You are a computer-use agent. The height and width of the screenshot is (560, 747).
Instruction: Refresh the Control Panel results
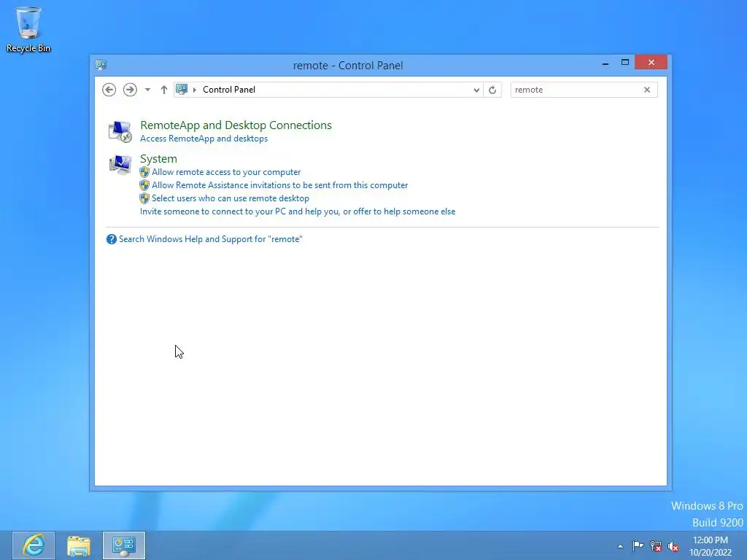tap(492, 90)
